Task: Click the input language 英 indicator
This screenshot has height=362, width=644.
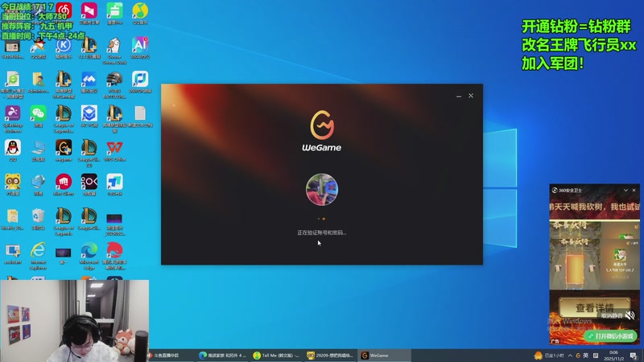Action: 586,356
